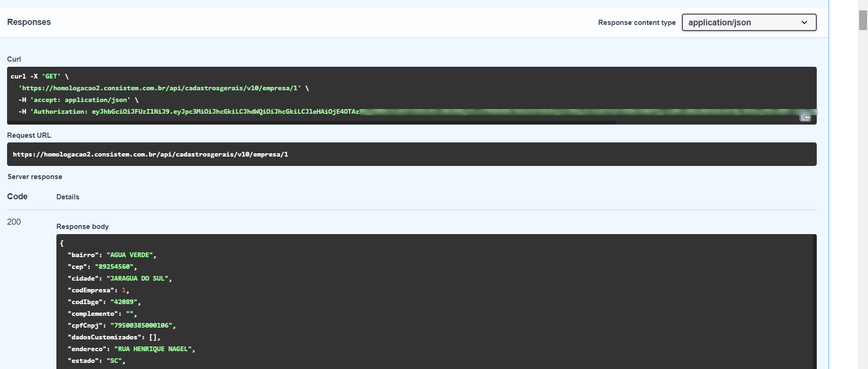Screen dimensions: 868x369
Task: Click the "bairro" AGUA VERDE value
Action: coord(130,255)
